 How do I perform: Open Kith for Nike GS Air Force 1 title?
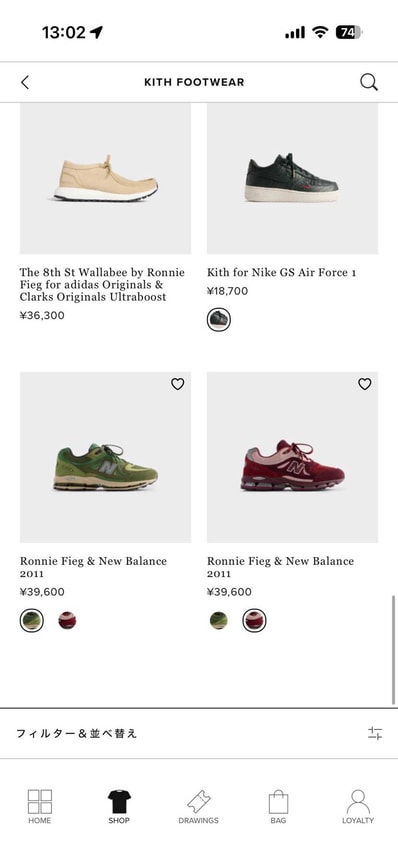pos(282,273)
